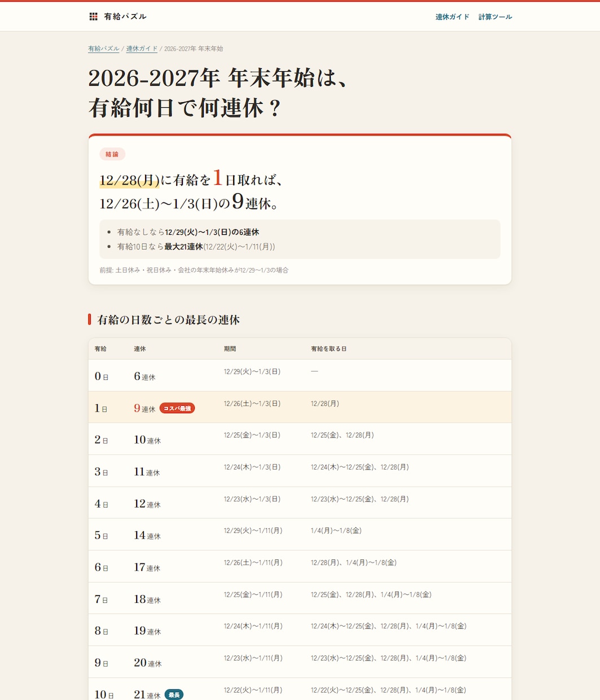
Task: Open 連休ガイド in the top navigation
Action: [452, 17]
